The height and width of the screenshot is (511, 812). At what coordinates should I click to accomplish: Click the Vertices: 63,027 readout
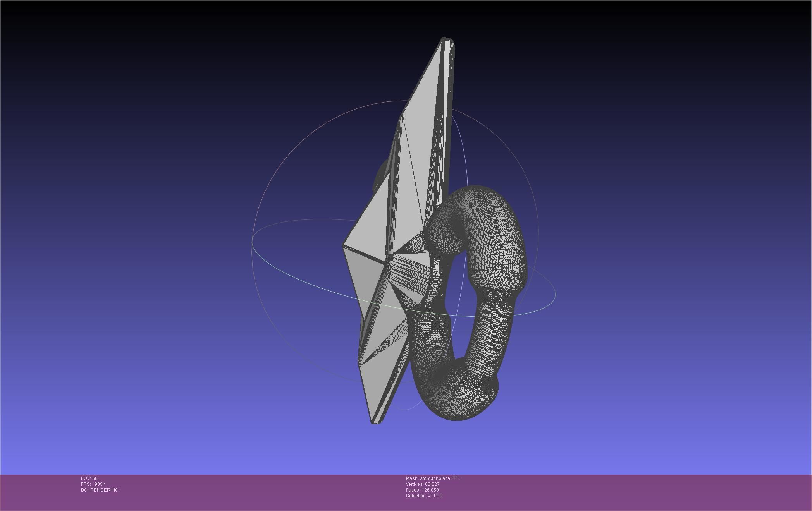pos(422,484)
